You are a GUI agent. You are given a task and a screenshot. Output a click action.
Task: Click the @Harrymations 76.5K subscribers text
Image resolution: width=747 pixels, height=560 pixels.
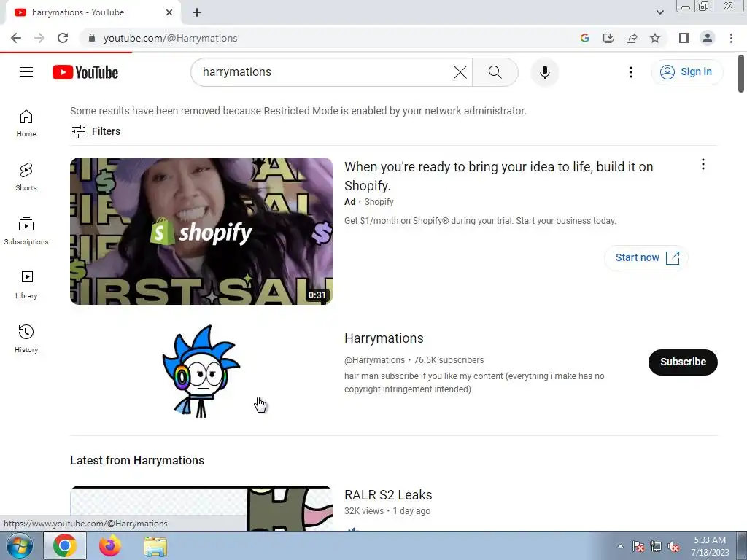pyautogui.click(x=414, y=360)
